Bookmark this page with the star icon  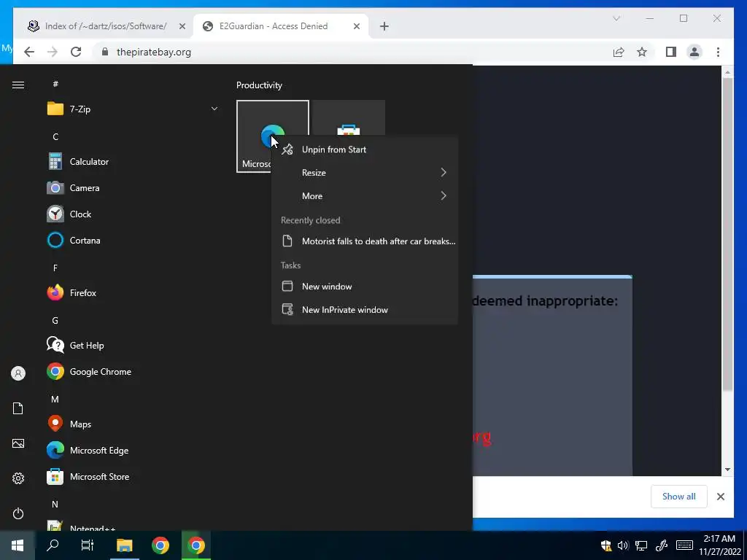[x=642, y=52]
